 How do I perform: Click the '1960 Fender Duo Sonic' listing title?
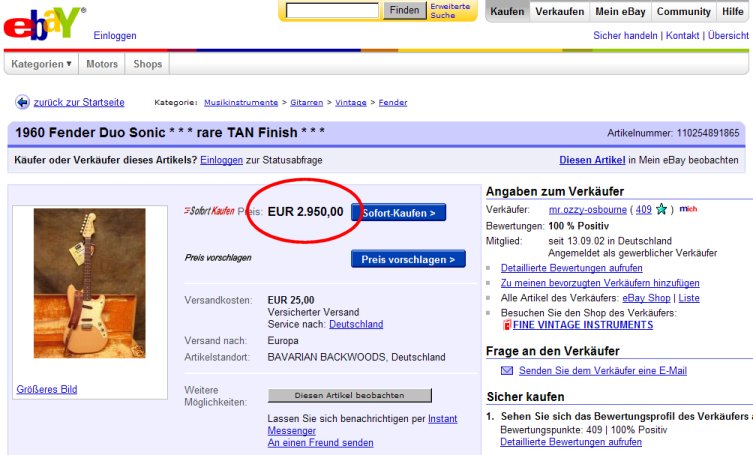pyautogui.click(x=170, y=132)
